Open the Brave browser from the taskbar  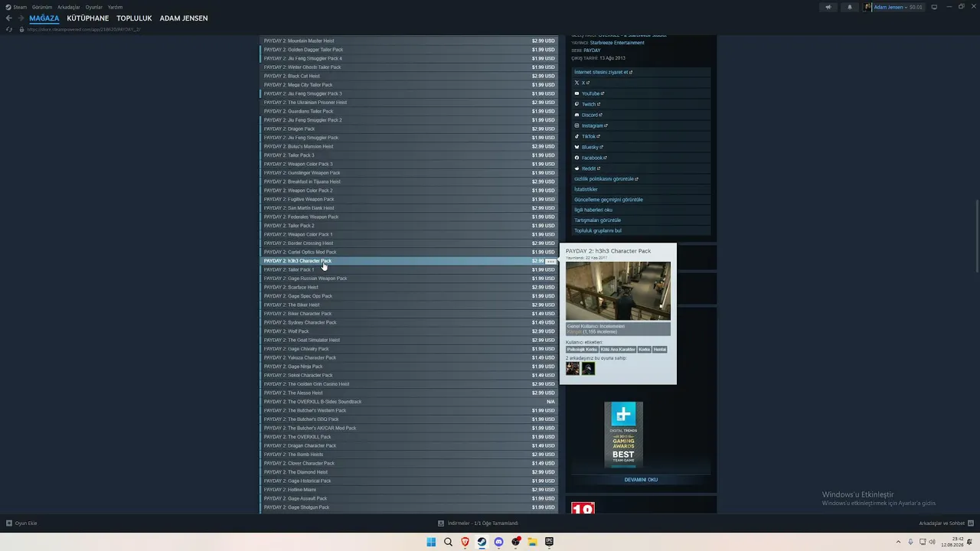pos(465,542)
